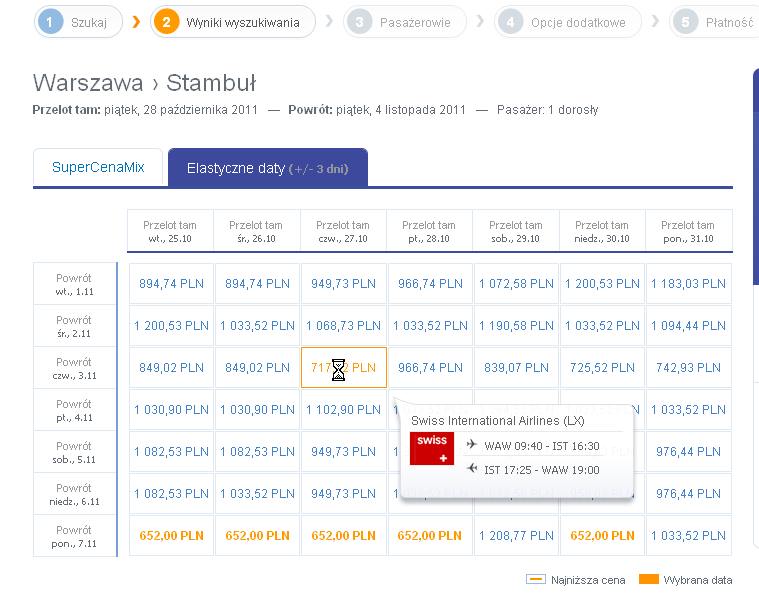Click the Swiss airline logo in tooltip
The image size is (759, 596).
[x=432, y=448]
